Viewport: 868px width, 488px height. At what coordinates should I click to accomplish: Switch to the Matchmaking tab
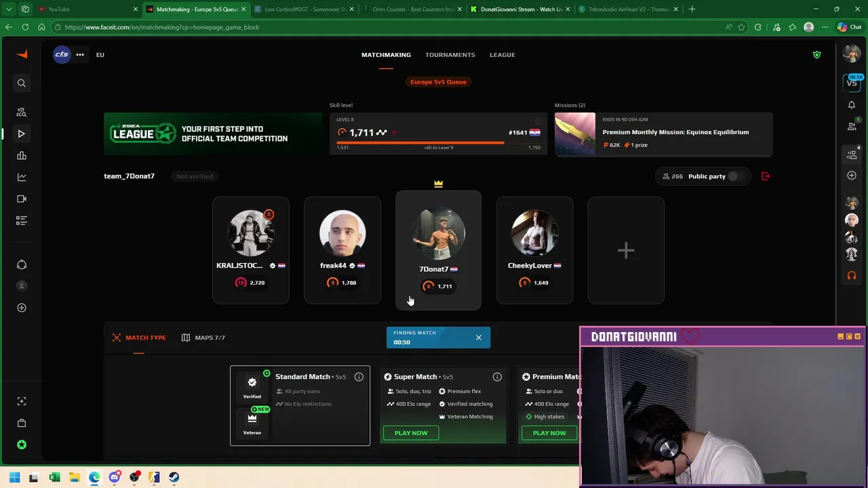tap(386, 55)
